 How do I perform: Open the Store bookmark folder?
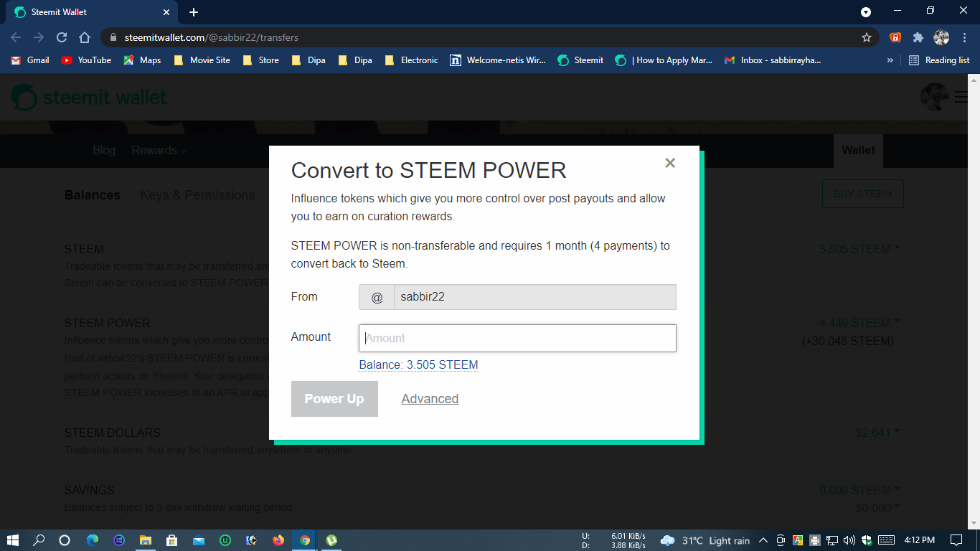coord(260,60)
